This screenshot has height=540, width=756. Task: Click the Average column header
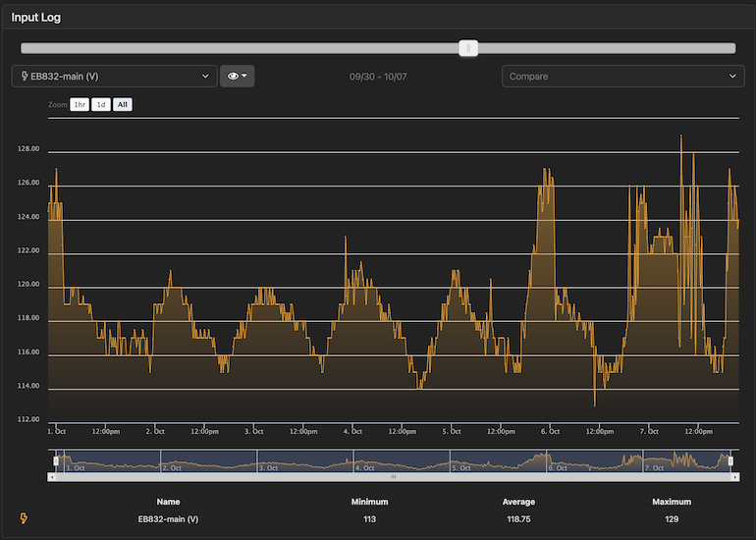pyautogui.click(x=518, y=502)
